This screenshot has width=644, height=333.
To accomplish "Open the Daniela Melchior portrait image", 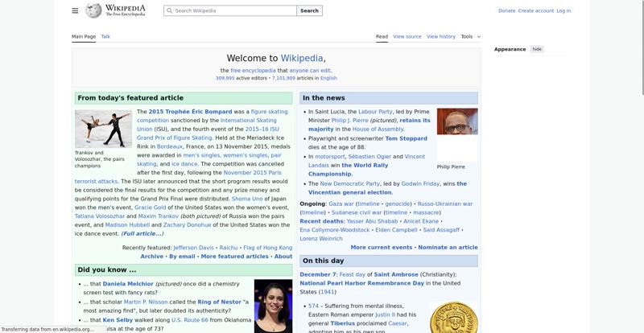I will point(273,306).
